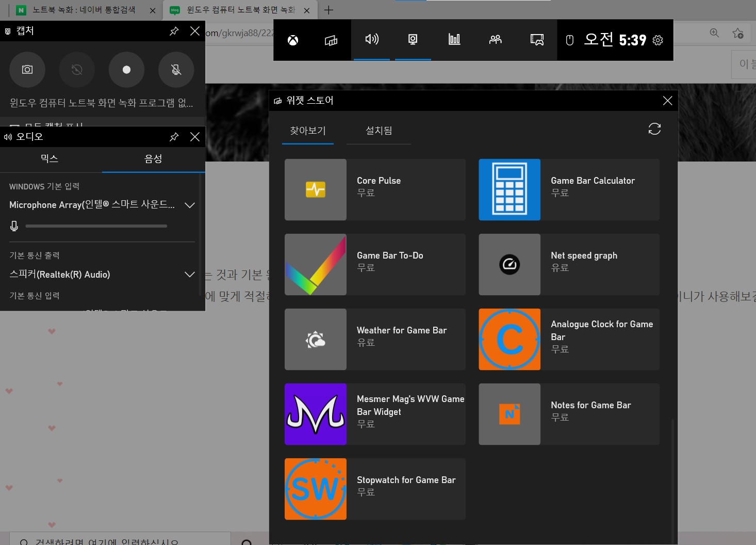Image resolution: width=756 pixels, height=545 pixels.
Task: Refresh the Widget Store list
Action: pyautogui.click(x=654, y=129)
